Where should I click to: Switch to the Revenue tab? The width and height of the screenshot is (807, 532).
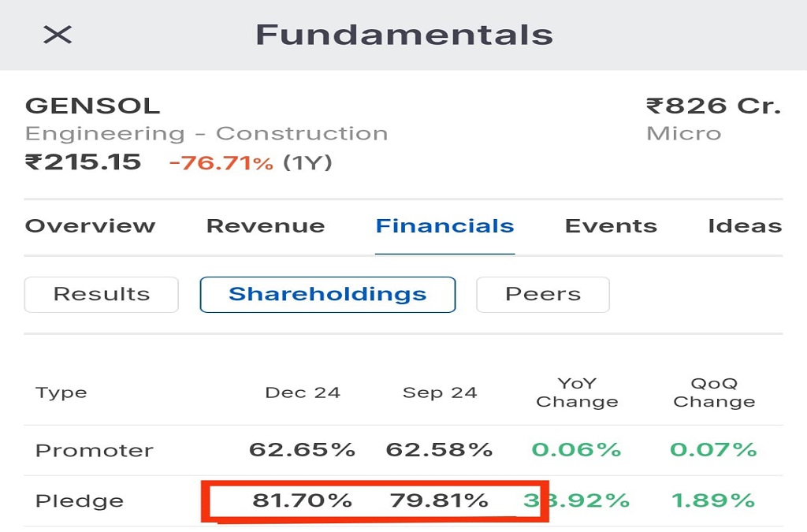coord(266,226)
